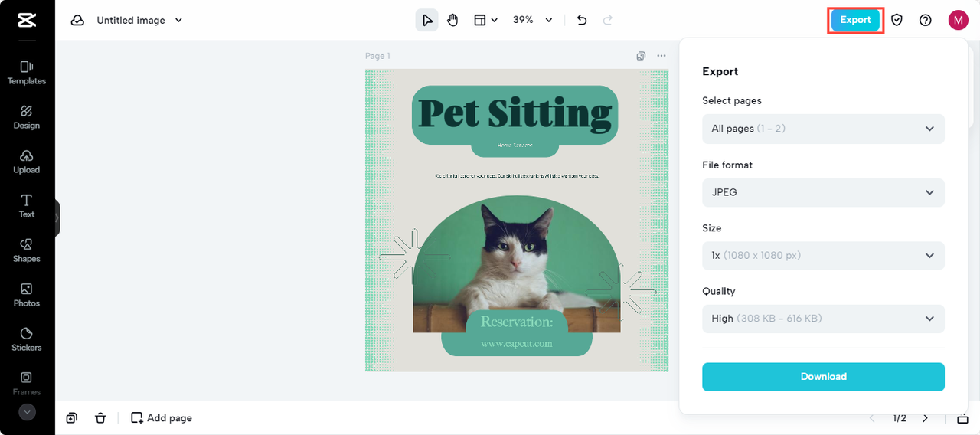
Task: Duplicate page icon in bottom bar
Action: pos(71,418)
